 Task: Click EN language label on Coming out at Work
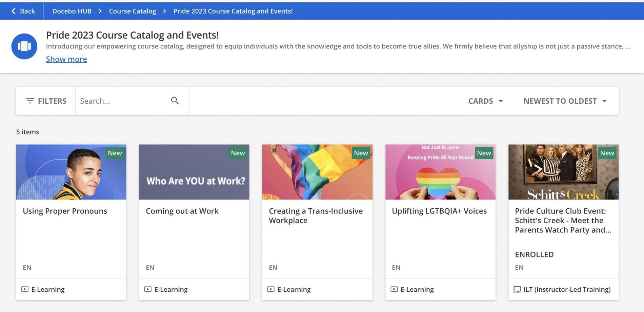coord(150,268)
